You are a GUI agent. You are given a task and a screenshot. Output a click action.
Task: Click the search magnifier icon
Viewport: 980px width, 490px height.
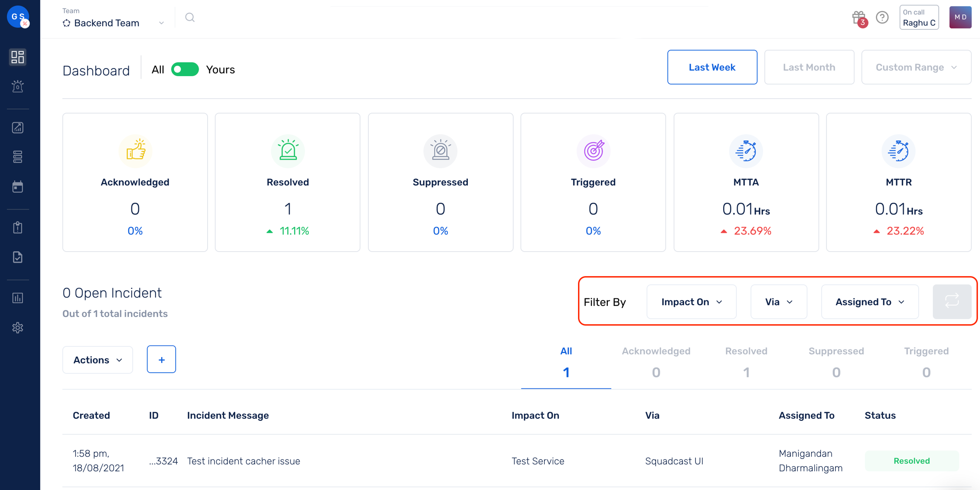tap(190, 17)
